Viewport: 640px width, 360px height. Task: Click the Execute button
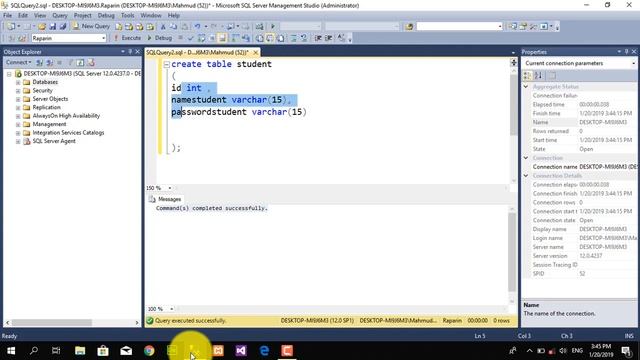coord(127,38)
